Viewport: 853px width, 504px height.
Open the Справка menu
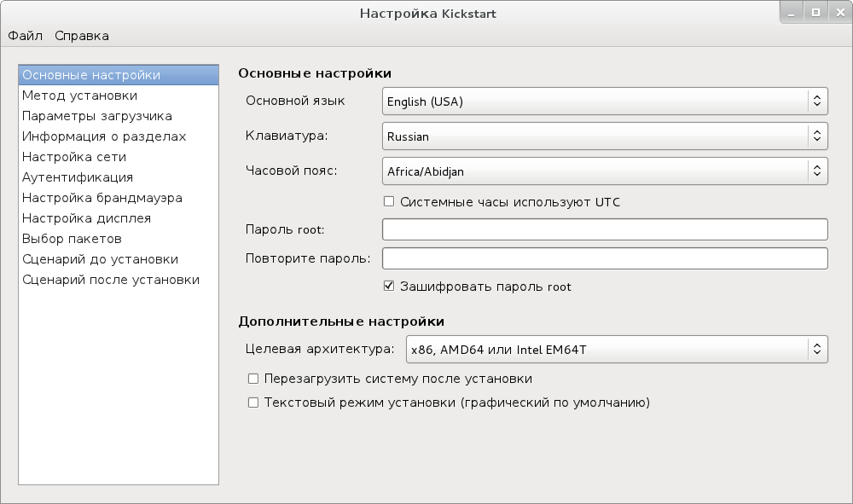pos(82,36)
